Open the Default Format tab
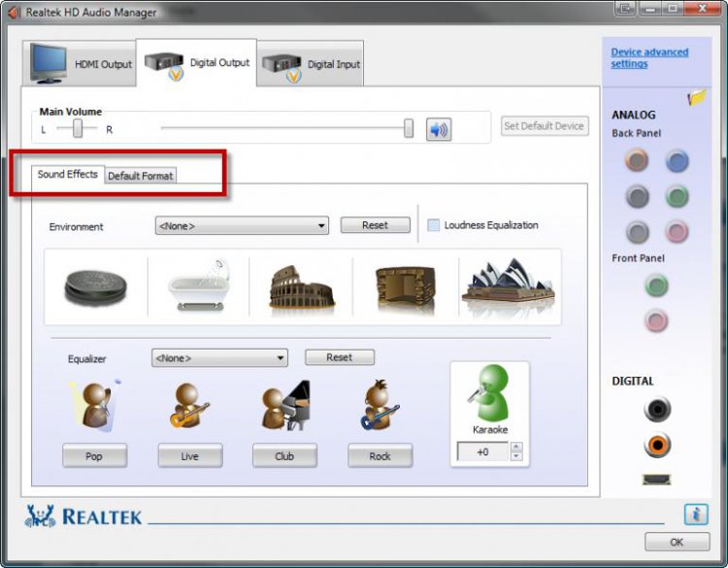 [x=140, y=176]
